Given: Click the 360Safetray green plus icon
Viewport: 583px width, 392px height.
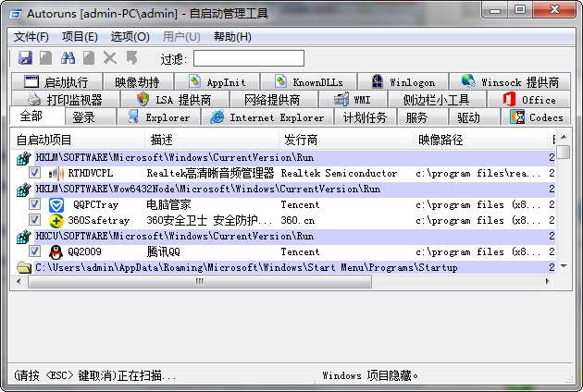Looking at the screenshot, I should pos(56,221).
